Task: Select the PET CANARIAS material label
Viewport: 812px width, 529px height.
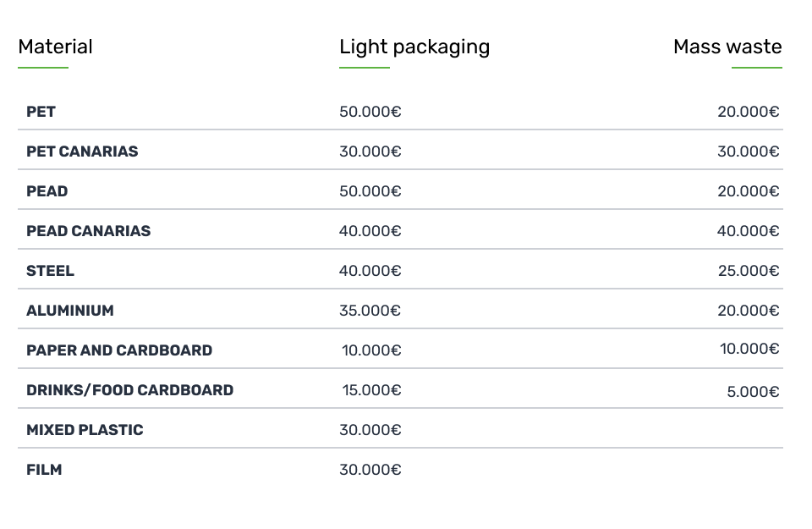Action: [82, 152]
